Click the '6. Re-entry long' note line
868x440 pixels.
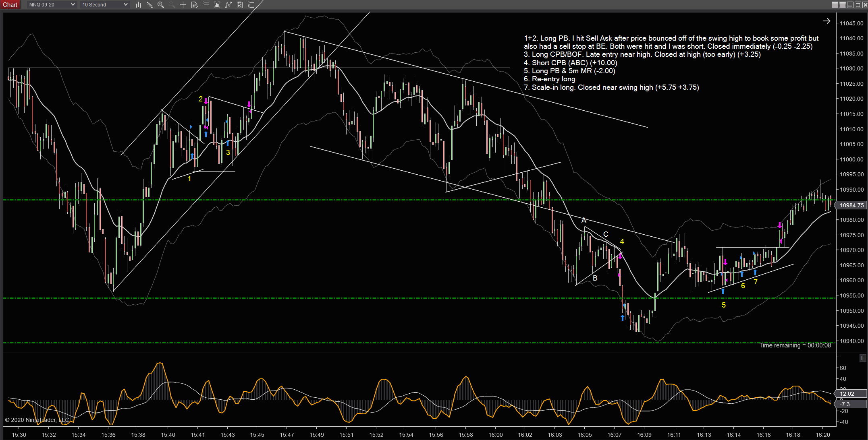click(x=550, y=79)
